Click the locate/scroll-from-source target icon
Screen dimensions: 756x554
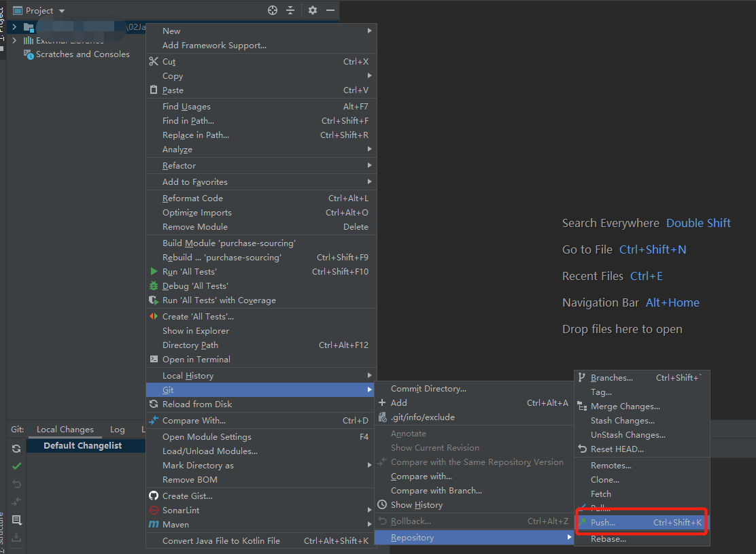coord(273,10)
